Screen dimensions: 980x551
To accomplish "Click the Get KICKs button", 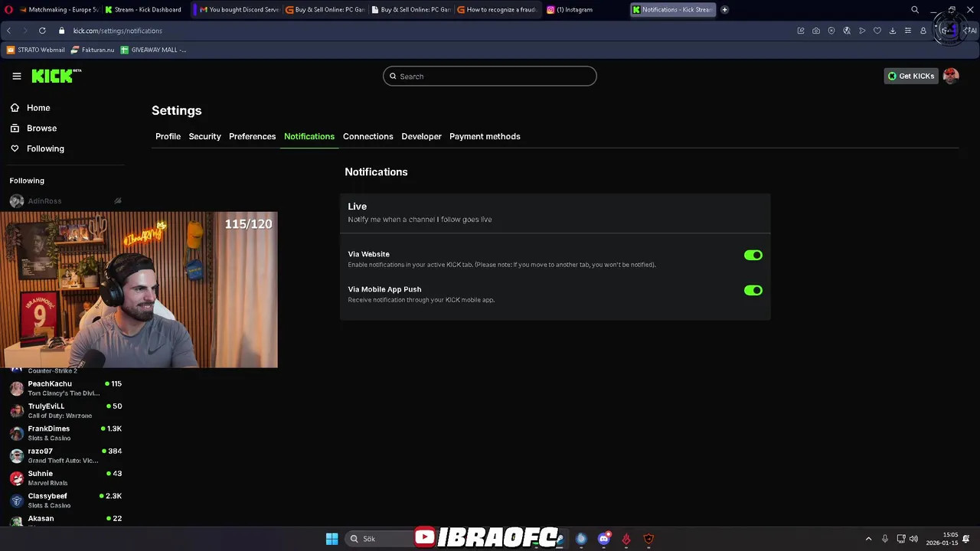I will tap(911, 76).
